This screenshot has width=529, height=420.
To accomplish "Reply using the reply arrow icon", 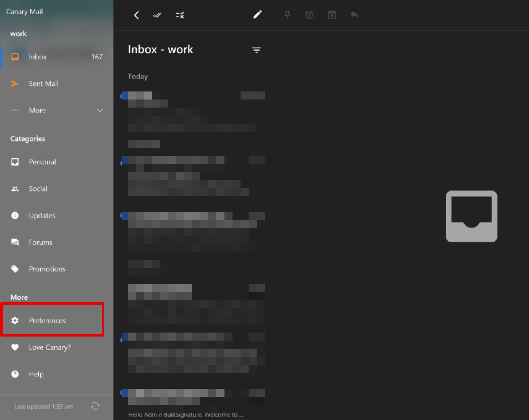I will pyautogui.click(x=354, y=15).
